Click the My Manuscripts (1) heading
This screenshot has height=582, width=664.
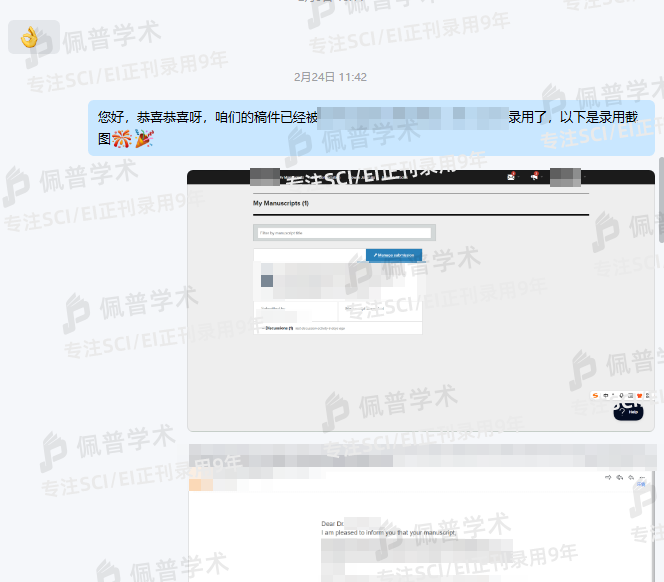(281, 203)
